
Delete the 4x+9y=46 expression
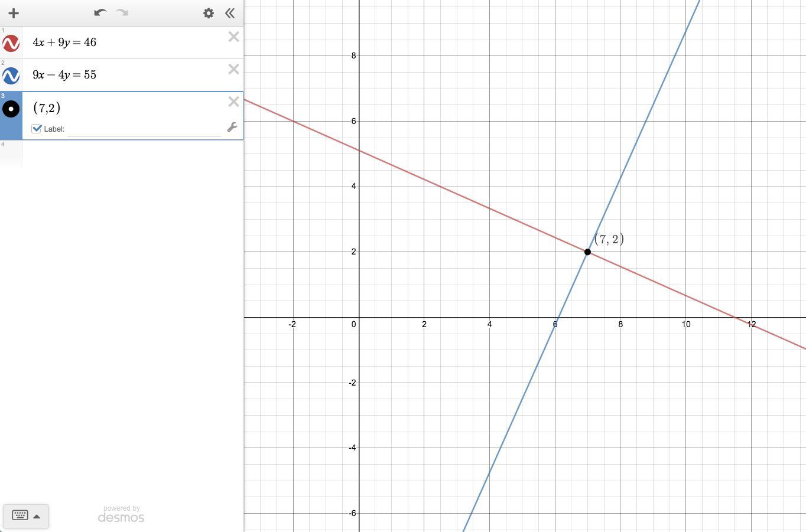[233, 37]
